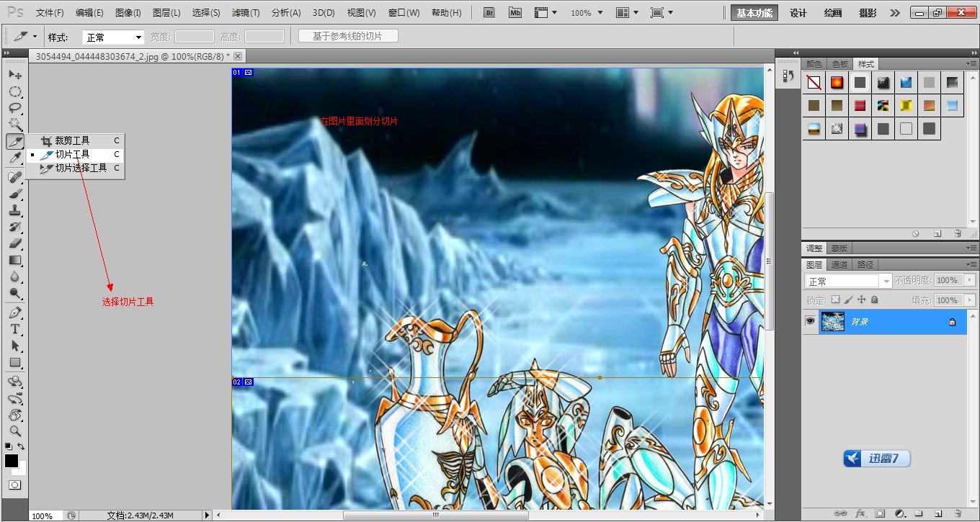Select the Spot Healing Brush tool
980x522 pixels.
coord(15,177)
